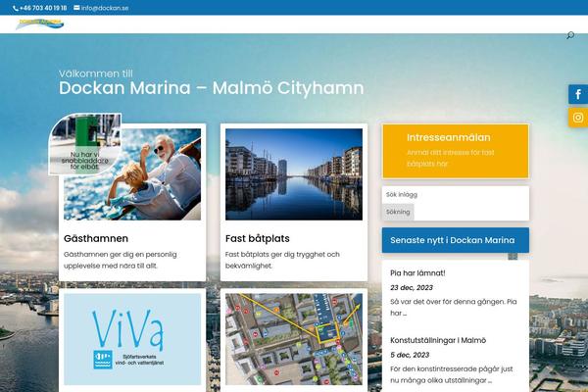Click the Fast båtplats description text

tap(282, 260)
